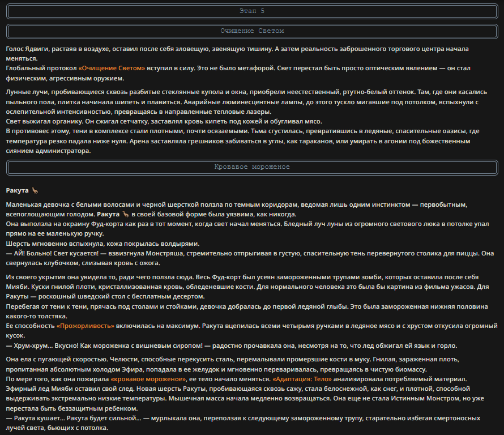504x435 pixels.
Task: Click the animal emoji beside the bold Ракута heading
Action: pos(35,191)
